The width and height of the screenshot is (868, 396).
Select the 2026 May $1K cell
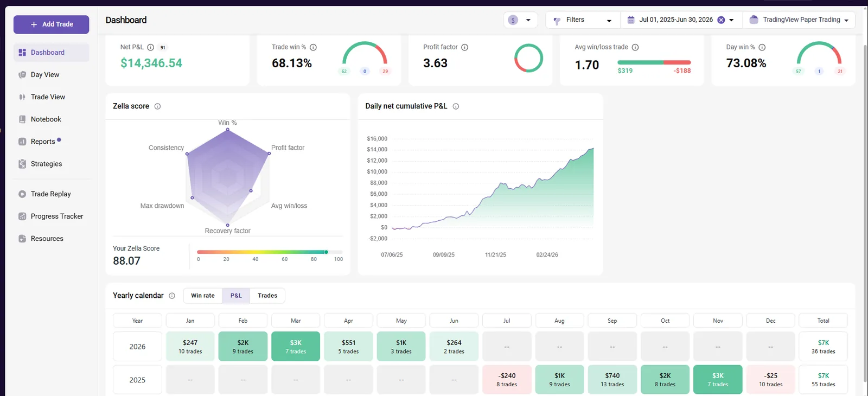coord(401,347)
